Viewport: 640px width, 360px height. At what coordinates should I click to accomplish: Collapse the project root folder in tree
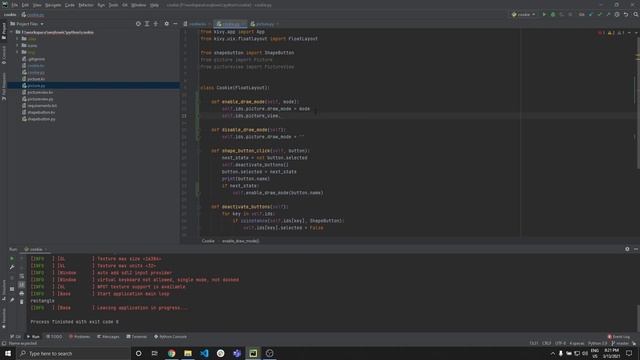pos(12,32)
